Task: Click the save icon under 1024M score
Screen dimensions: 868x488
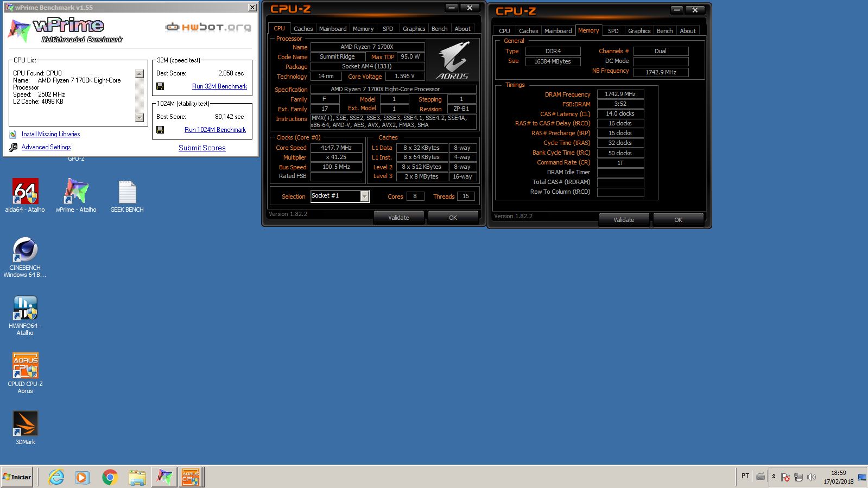Action: coord(160,130)
